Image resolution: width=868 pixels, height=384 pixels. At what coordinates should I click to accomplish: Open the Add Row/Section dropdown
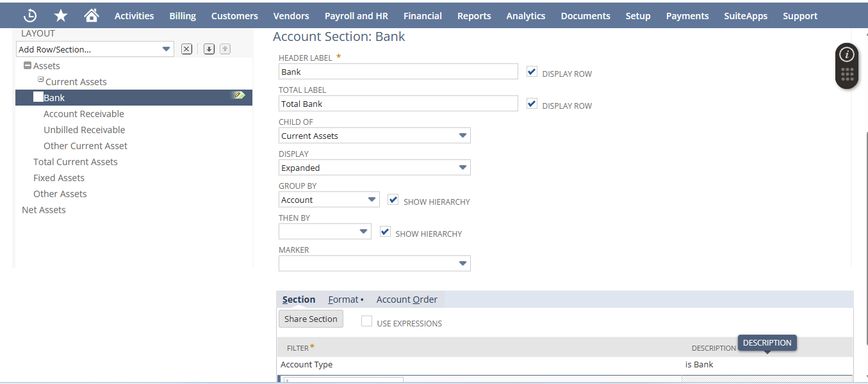pos(95,49)
